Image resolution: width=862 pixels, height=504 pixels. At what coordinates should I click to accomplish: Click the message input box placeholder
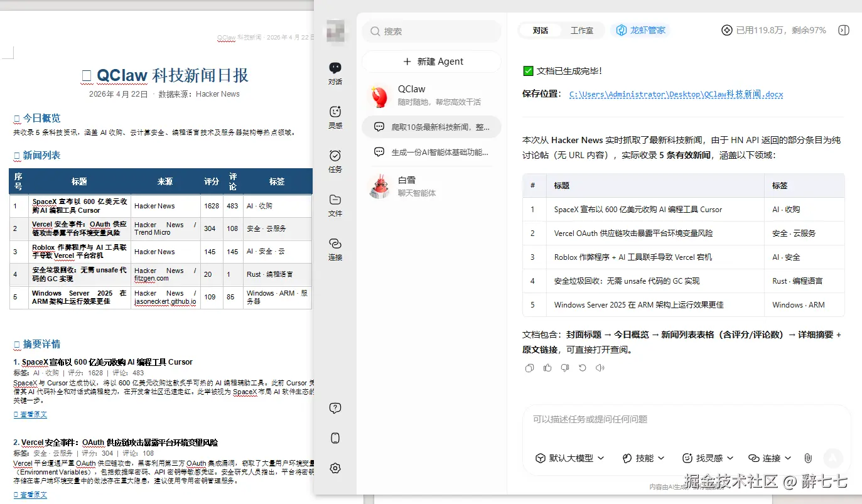click(x=590, y=419)
